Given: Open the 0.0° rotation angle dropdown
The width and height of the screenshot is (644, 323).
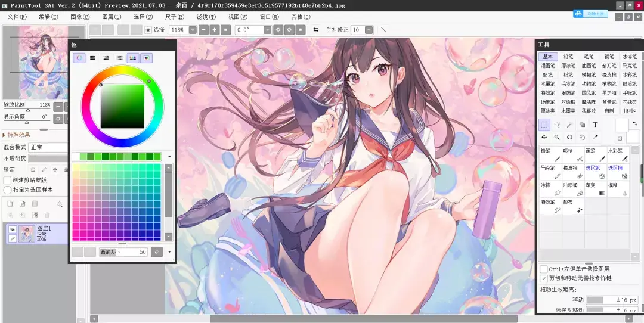Looking at the screenshot, I should [x=267, y=30].
